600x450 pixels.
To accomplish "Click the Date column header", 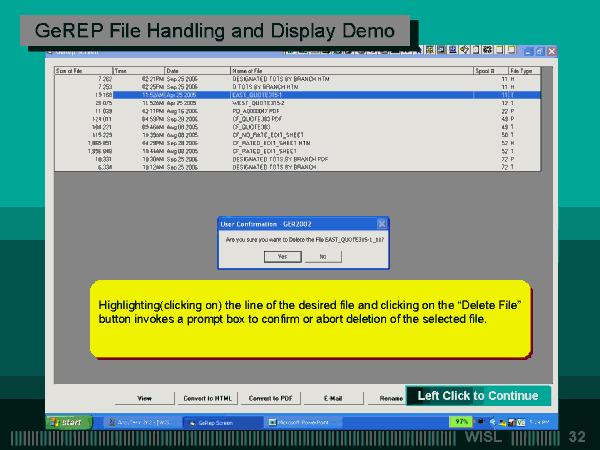I will pyautogui.click(x=196, y=71).
